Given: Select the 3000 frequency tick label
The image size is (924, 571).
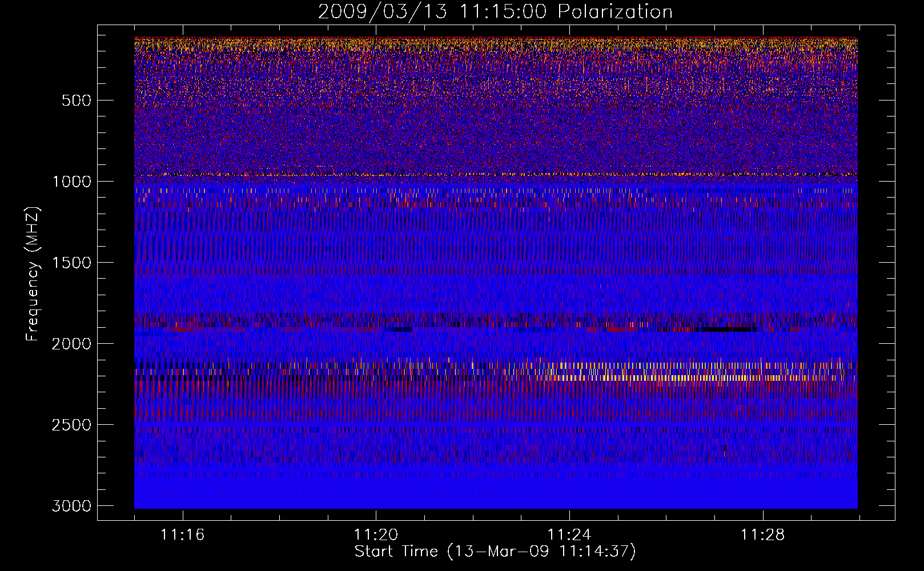Looking at the screenshot, I should [x=72, y=506].
